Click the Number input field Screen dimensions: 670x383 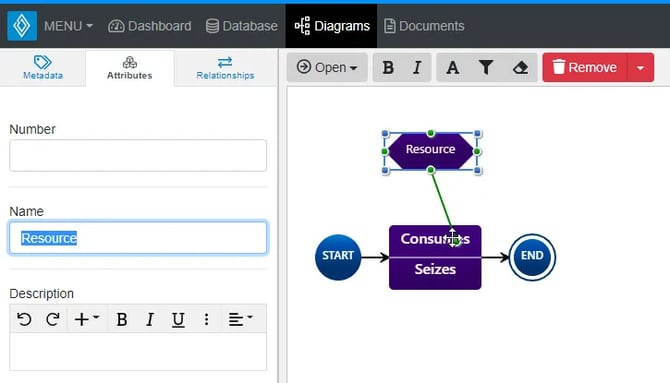[138, 155]
